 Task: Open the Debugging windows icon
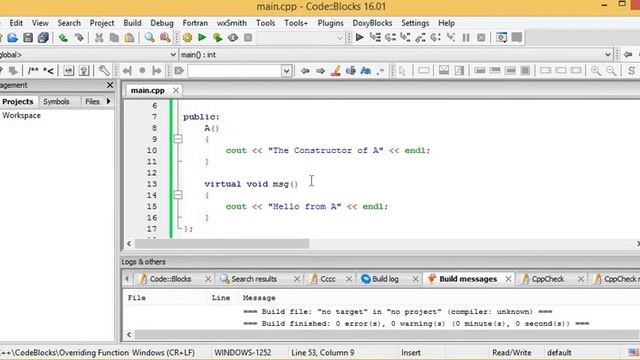[501, 38]
